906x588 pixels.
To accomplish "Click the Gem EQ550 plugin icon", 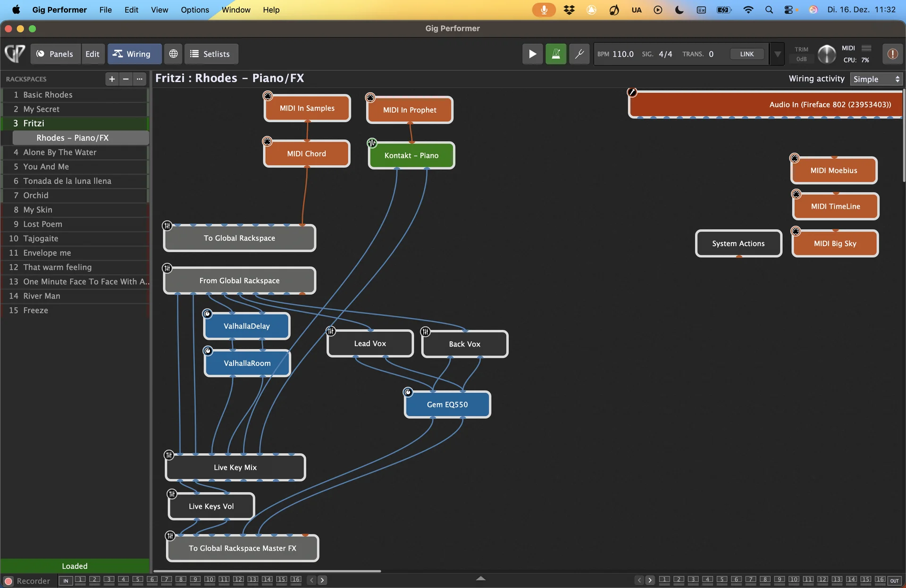I will tap(408, 392).
